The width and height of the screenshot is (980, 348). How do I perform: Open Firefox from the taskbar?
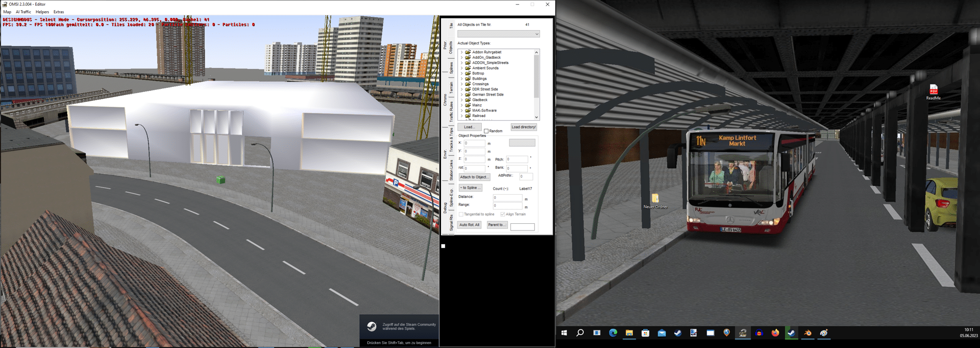point(775,333)
